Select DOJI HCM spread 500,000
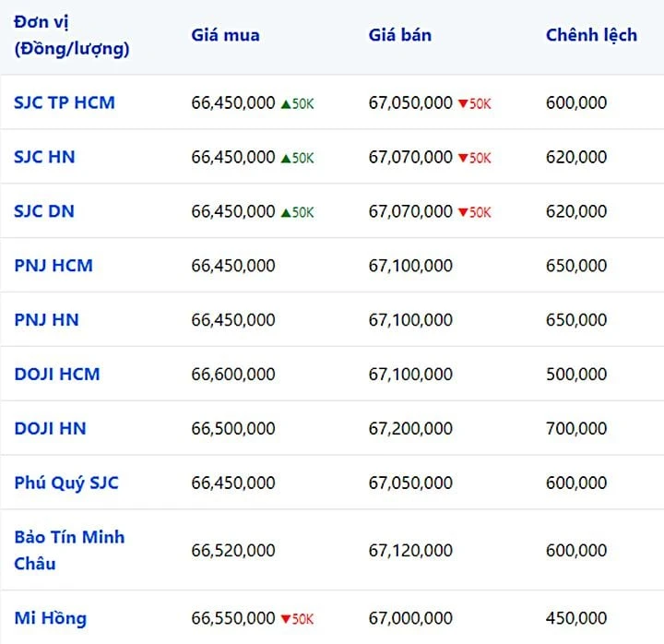Viewport: 664px width, 644px height. point(576,374)
